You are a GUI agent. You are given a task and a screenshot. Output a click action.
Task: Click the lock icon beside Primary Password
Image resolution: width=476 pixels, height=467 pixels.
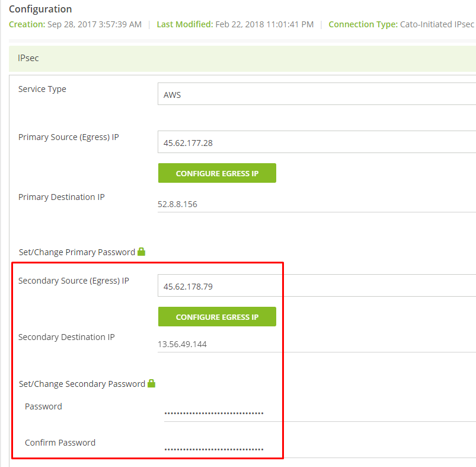click(x=142, y=252)
